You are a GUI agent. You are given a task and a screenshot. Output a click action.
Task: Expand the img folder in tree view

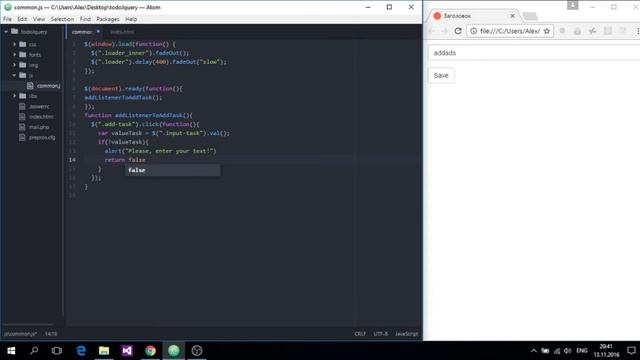pyautogui.click(x=15, y=65)
